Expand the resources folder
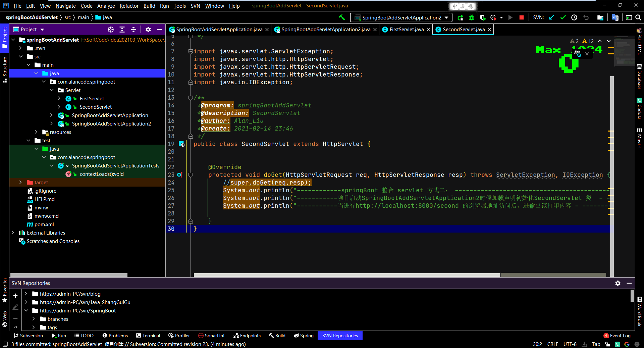The height and width of the screenshot is (348, 644). coord(36,132)
